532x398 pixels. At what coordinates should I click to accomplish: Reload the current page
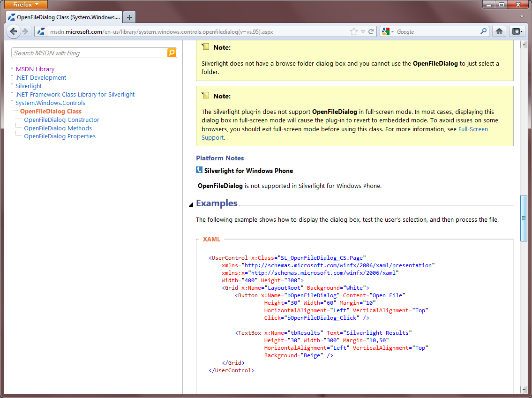point(371,31)
